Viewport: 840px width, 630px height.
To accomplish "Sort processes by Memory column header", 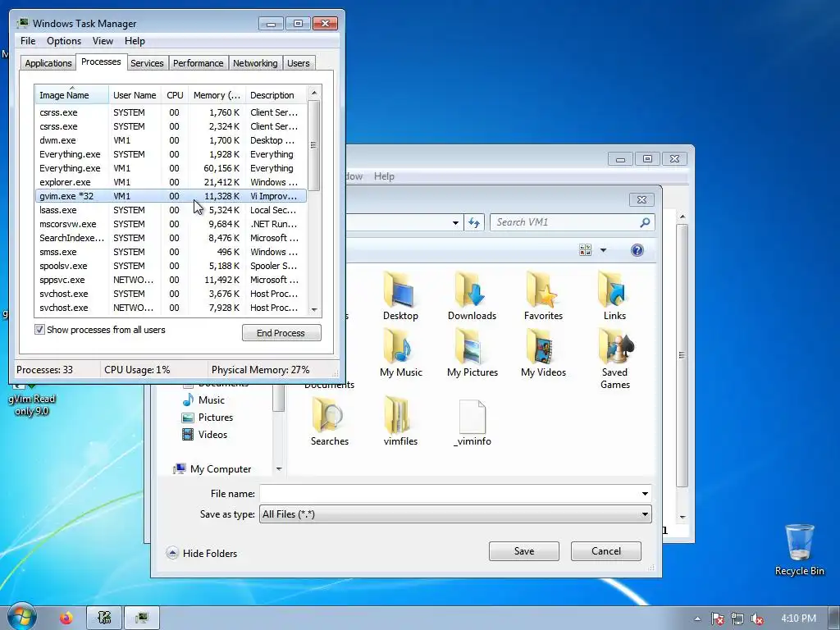I will pos(217,95).
